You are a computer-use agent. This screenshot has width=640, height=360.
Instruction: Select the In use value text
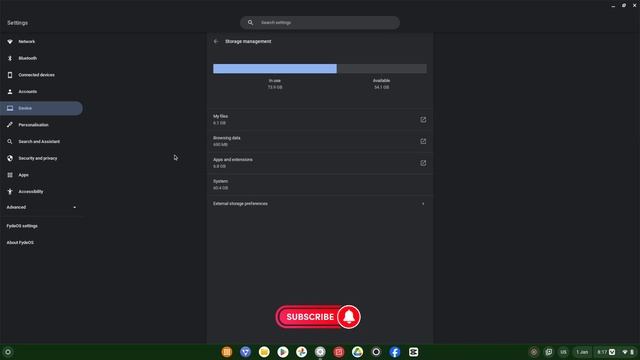click(x=275, y=87)
